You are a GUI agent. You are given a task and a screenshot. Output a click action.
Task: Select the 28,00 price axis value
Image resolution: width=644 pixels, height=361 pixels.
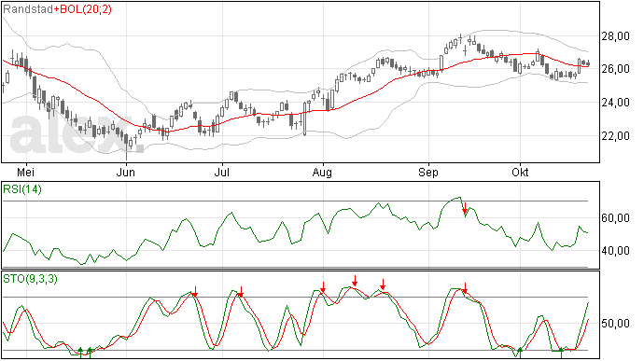point(615,36)
